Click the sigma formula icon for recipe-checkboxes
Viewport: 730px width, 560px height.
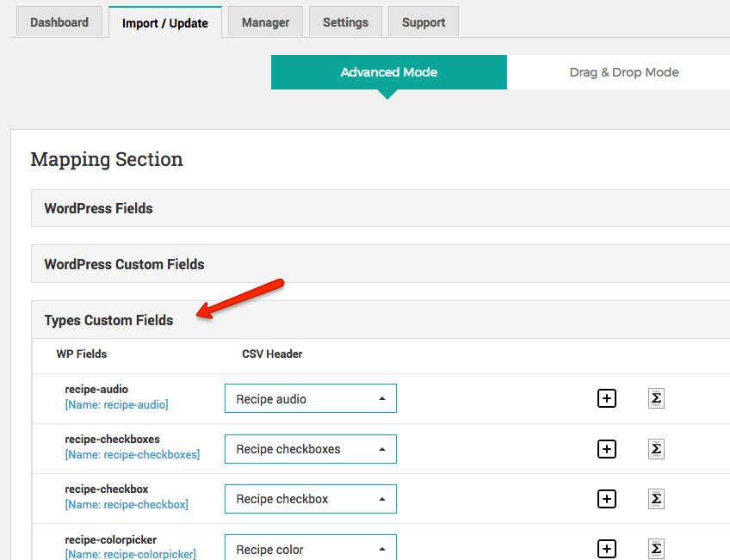[x=656, y=449]
